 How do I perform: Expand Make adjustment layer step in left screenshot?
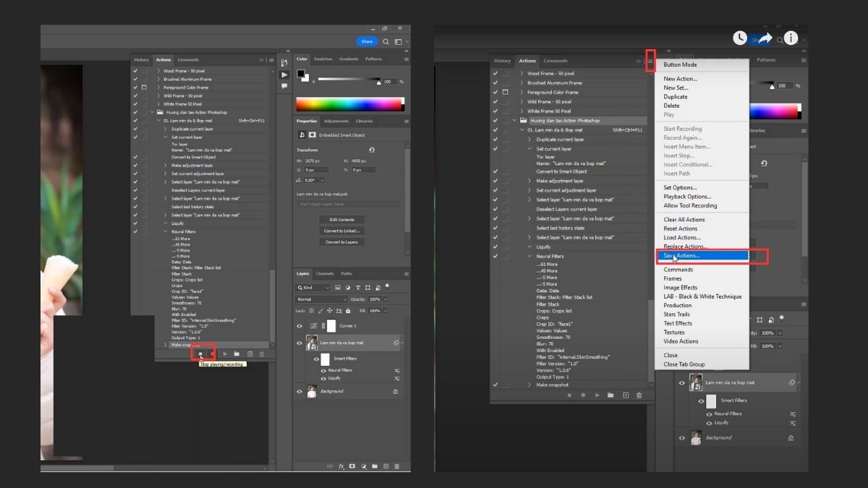click(166, 166)
